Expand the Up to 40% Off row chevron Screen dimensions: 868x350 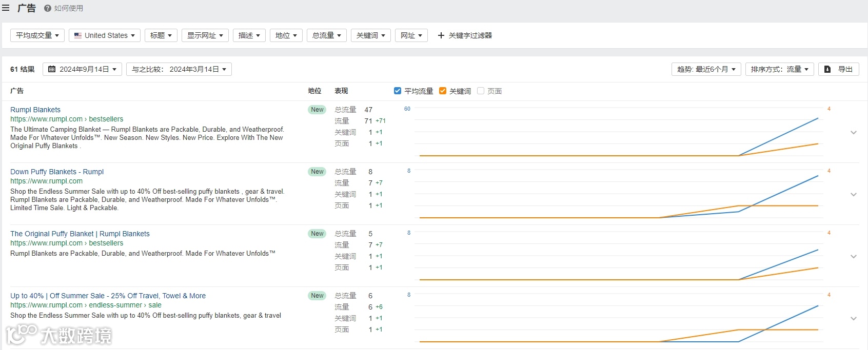(854, 318)
